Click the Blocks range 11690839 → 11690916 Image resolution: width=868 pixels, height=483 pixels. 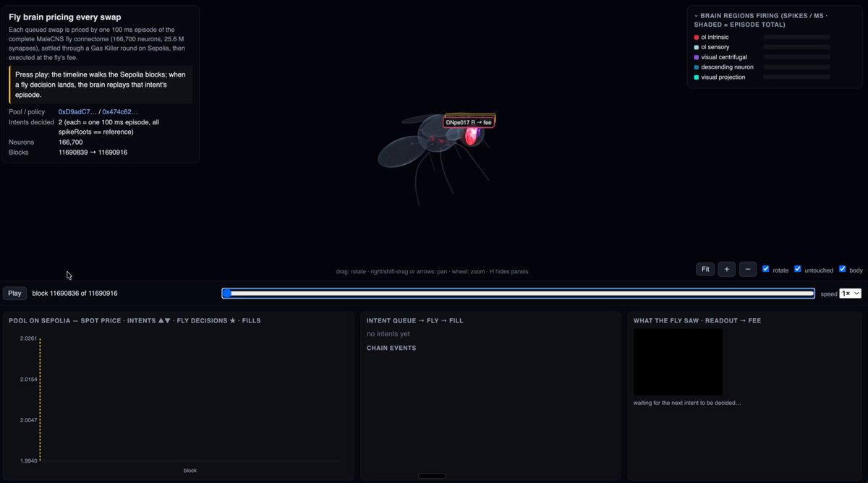click(93, 153)
